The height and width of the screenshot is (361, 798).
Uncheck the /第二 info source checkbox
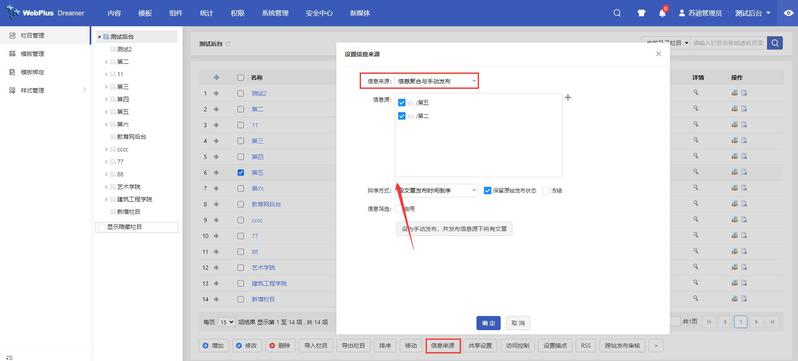pos(402,116)
